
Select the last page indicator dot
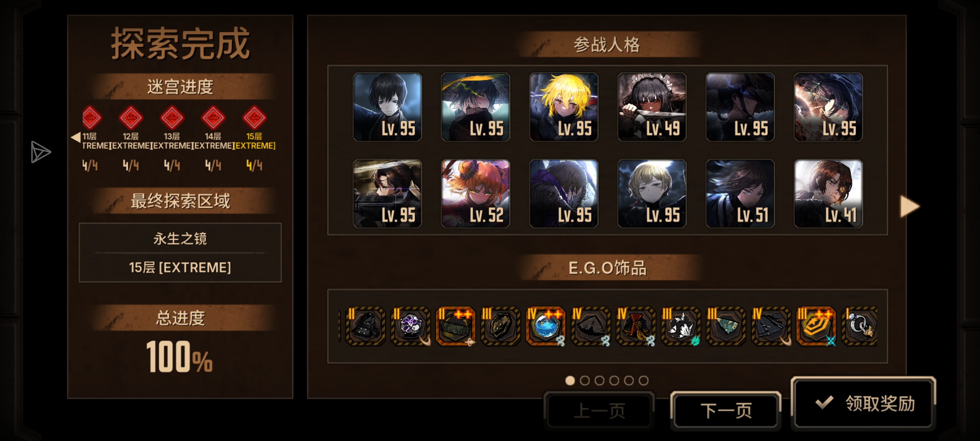(x=644, y=381)
